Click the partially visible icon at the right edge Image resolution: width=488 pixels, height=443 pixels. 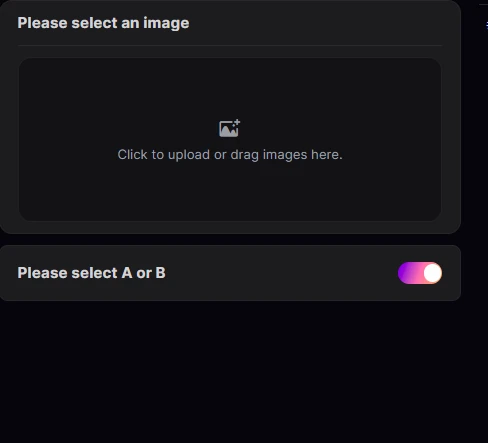[x=487, y=25]
